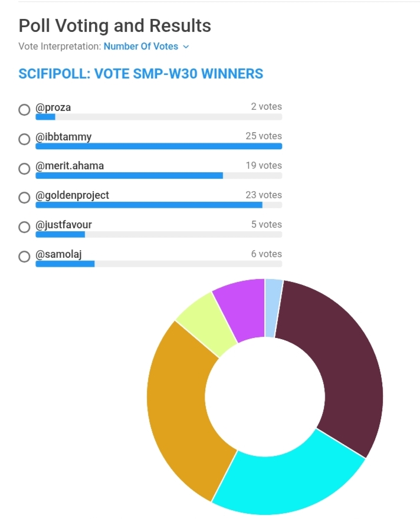Click the light blue donut chart sliver
This screenshot has height=519, width=420.
(273, 308)
